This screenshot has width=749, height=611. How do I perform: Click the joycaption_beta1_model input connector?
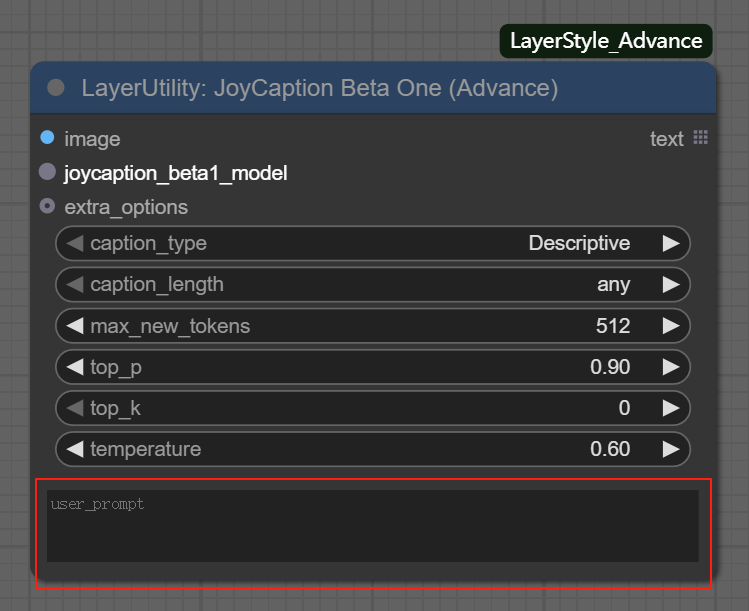[x=47, y=172]
